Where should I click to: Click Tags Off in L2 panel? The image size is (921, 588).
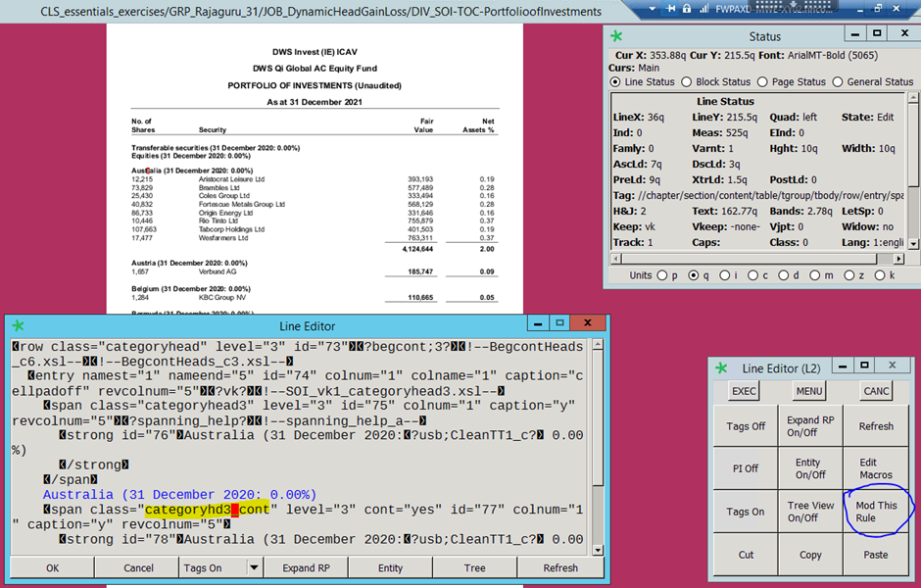(x=746, y=426)
